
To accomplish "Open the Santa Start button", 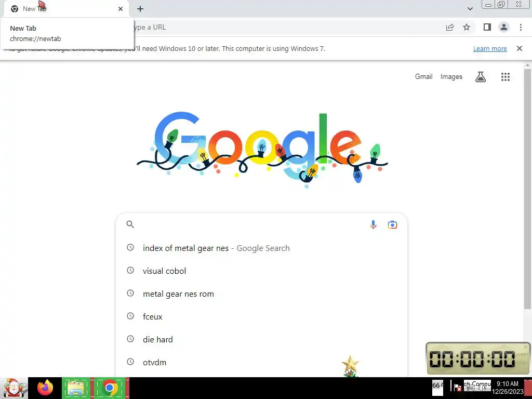I will click(14, 388).
